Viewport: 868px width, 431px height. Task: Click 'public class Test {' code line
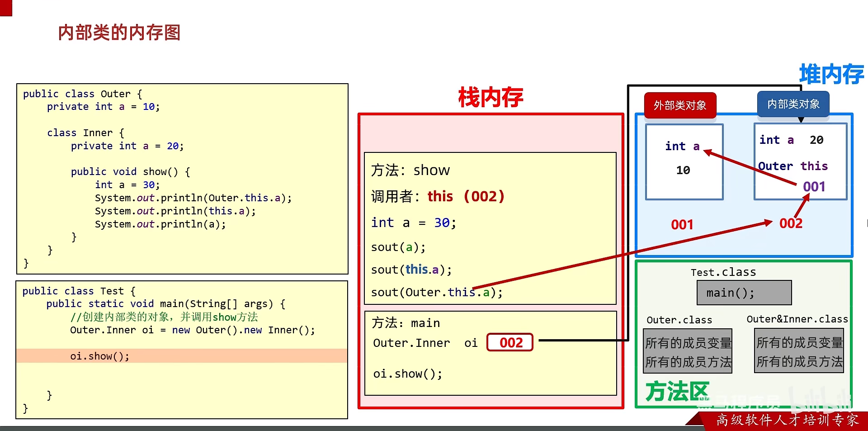tap(79, 291)
